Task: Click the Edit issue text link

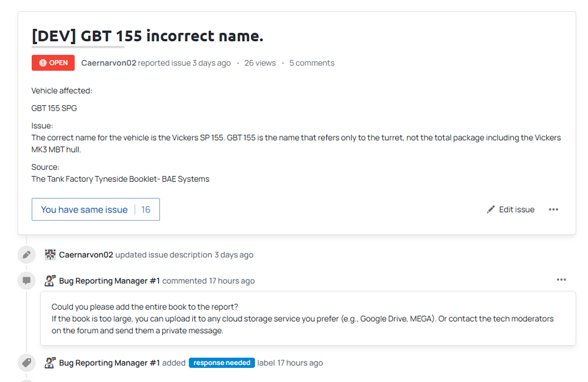Action: point(516,210)
